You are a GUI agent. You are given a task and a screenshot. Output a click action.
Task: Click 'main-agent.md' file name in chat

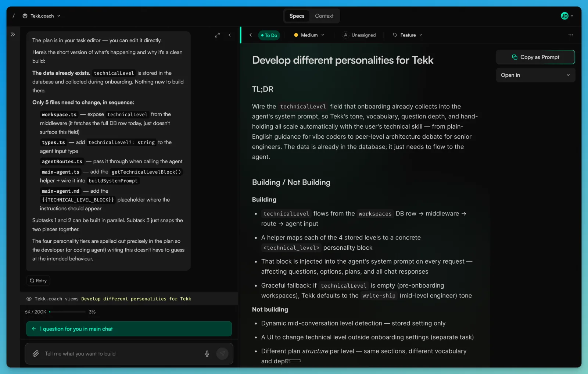[61, 191]
